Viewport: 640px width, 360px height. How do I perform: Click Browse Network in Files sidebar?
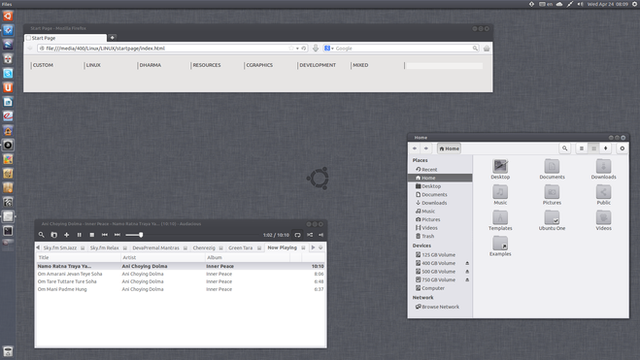pos(440,307)
